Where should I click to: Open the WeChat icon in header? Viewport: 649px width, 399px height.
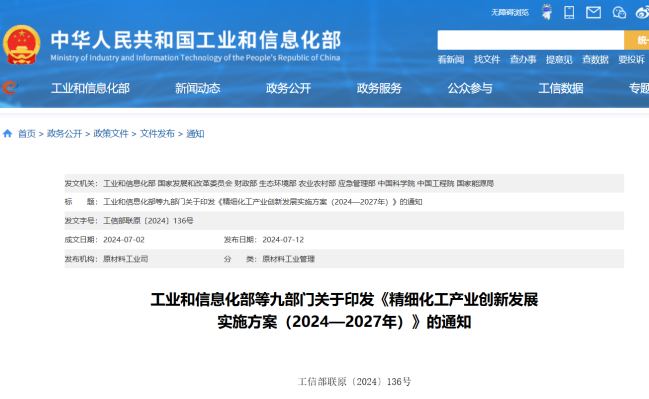pyautogui.click(x=619, y=13)
